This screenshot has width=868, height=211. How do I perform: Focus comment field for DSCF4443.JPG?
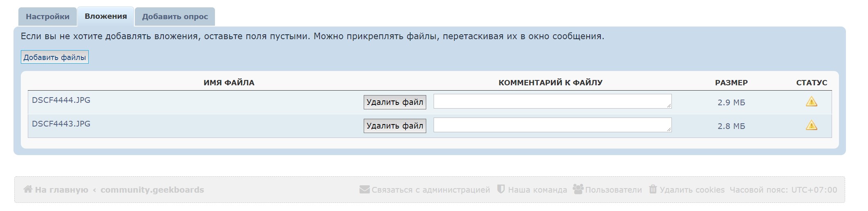(x=552, y=125)
